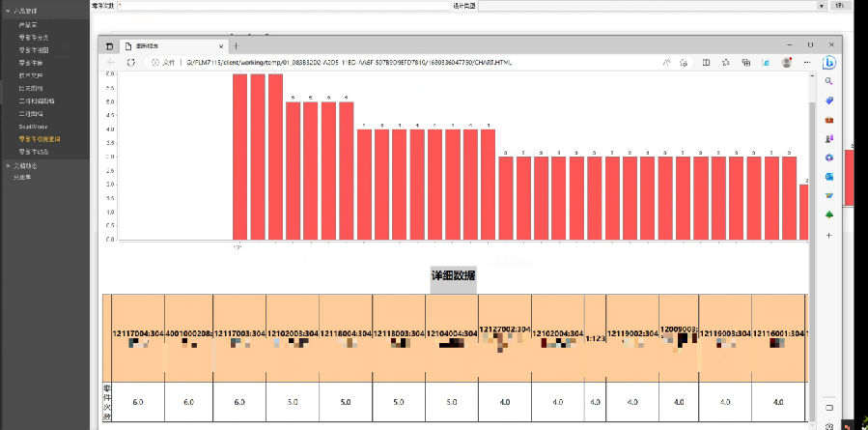Toggle split screen view icon
868x430 pixels.
click(707, 63)
